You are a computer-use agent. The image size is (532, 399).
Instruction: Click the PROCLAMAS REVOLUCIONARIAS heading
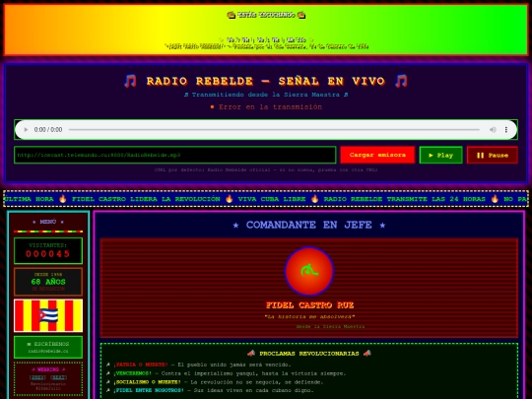309,354
